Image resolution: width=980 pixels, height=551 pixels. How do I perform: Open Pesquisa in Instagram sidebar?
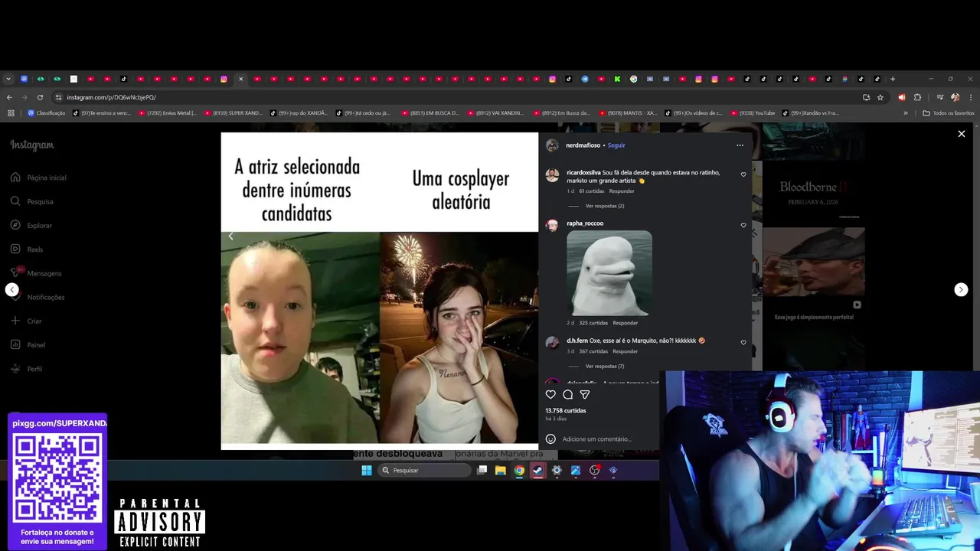[x=32, y=201]
